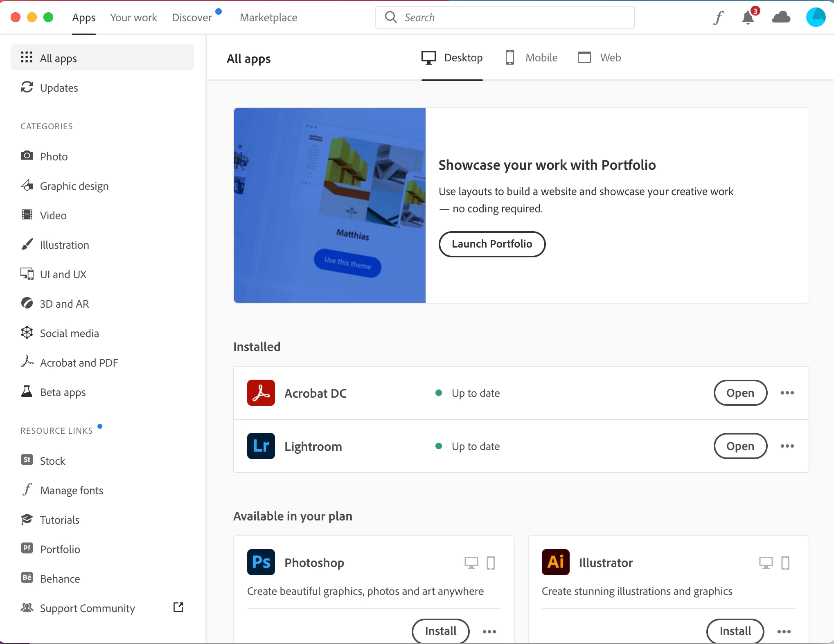The height and width of the screenshot is (644, 834).
Task: Click the Portfolio banner thumbnail image
Action: [330, 205]
